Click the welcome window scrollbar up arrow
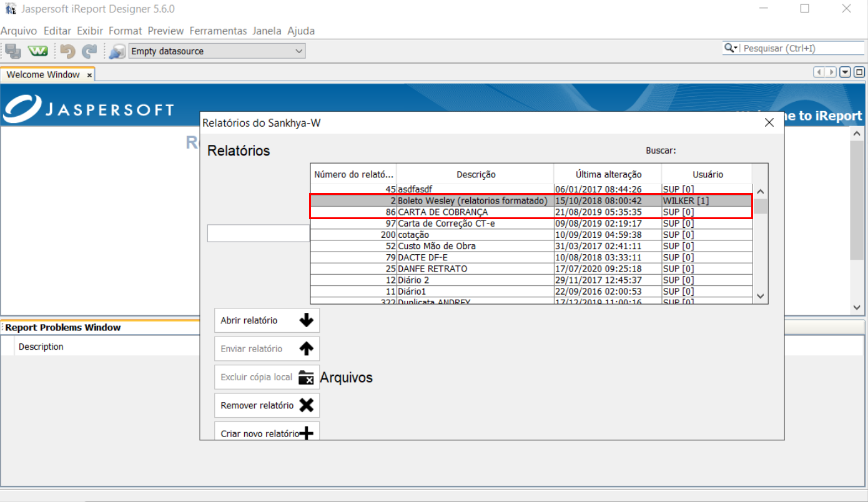868x502 pixels. tap(857, 134)
